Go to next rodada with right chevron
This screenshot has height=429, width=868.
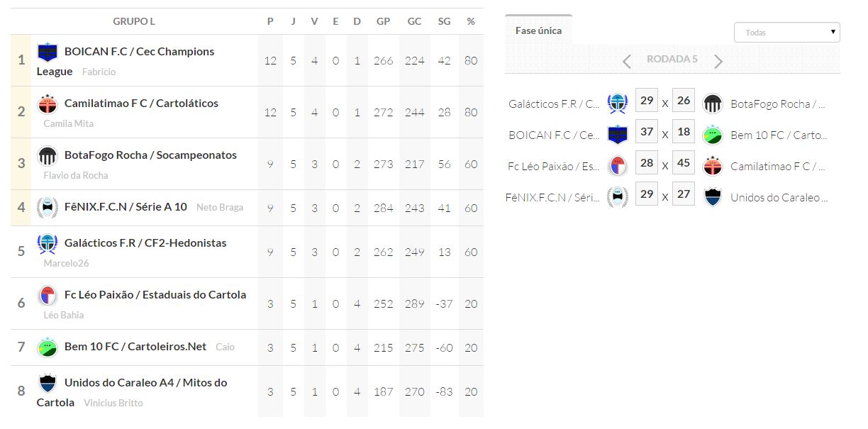click(718, 62)
